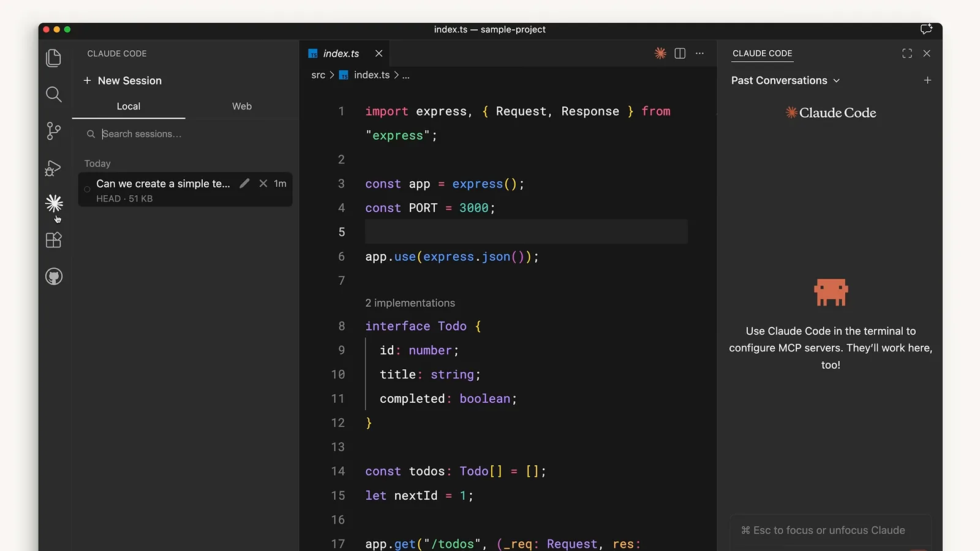Screen dimensions: 980x551
Task: Delete the session with the X icon
Action: point(263,183)
